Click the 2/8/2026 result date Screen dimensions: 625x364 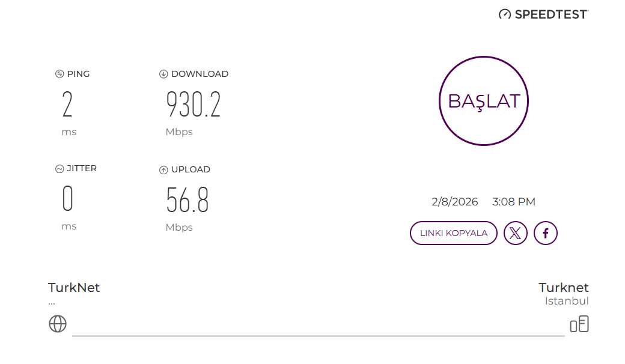pyautogui.click(x=455, y=202)
